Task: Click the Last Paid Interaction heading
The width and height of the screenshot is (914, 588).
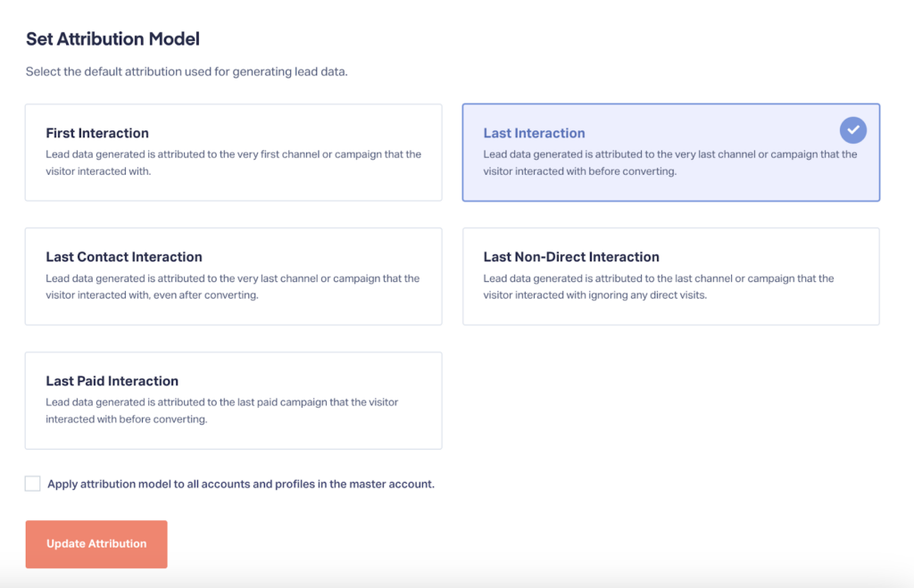Action: tap(112, 381)
